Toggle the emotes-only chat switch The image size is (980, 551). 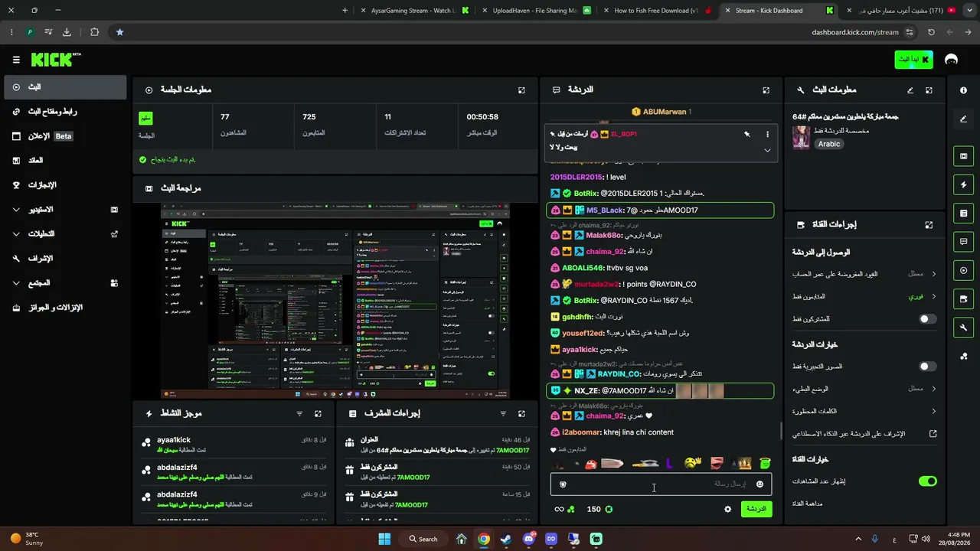927,367
